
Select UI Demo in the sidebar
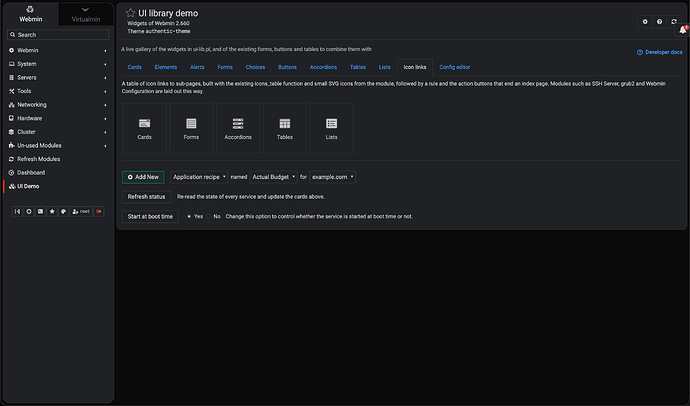pyautogui.click(x=58, y=187)
